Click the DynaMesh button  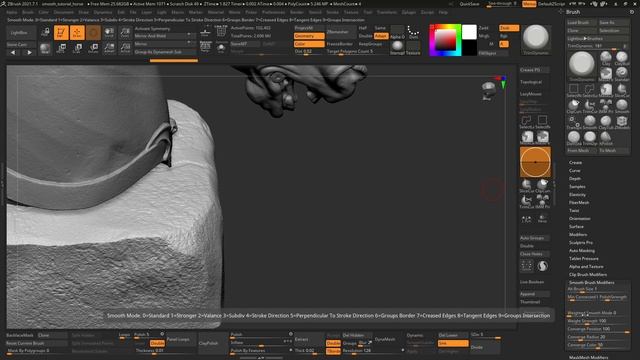(x=384, y=340)
